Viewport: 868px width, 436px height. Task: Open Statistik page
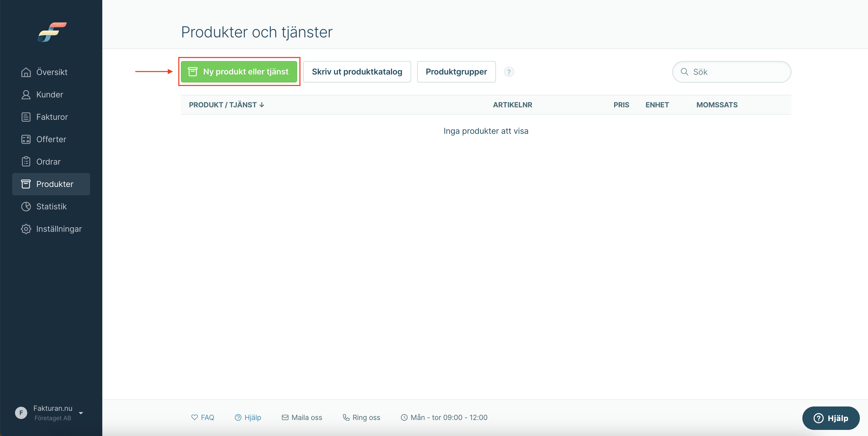(x=51, y=207)
